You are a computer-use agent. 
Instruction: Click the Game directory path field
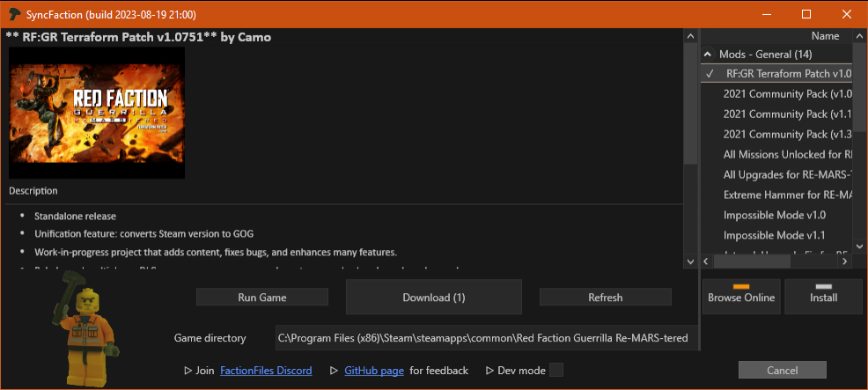coord(482,338)
